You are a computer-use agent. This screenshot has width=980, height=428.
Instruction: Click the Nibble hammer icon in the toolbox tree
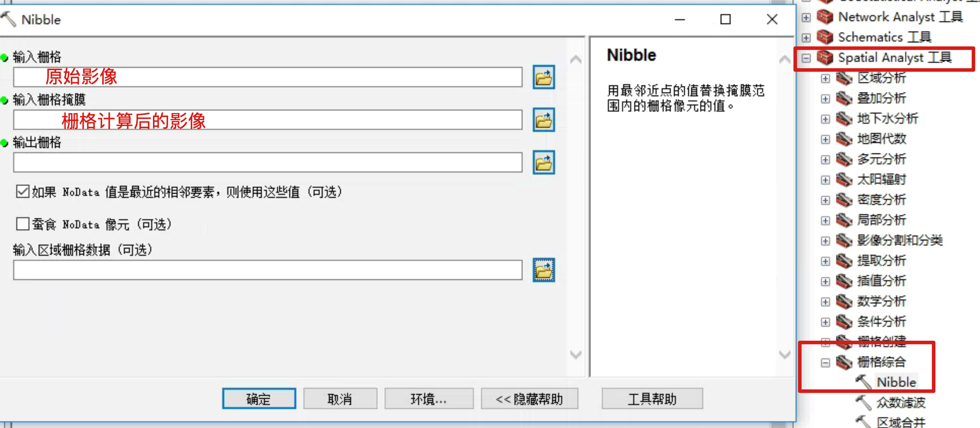point(863,382)
